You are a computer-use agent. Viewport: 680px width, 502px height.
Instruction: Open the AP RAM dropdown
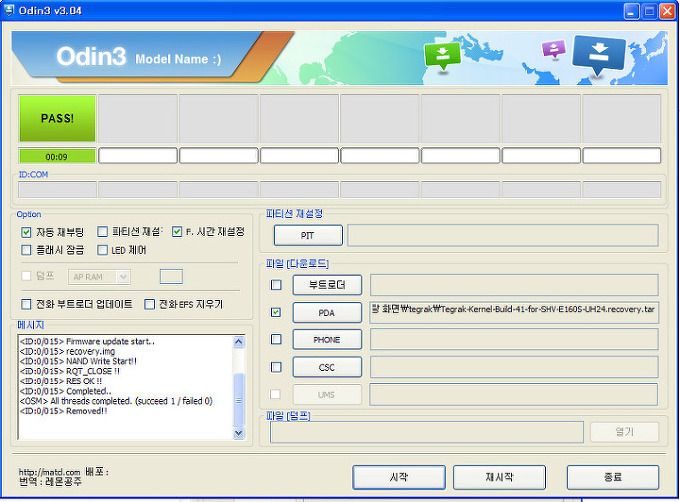[x=99, y=277]
